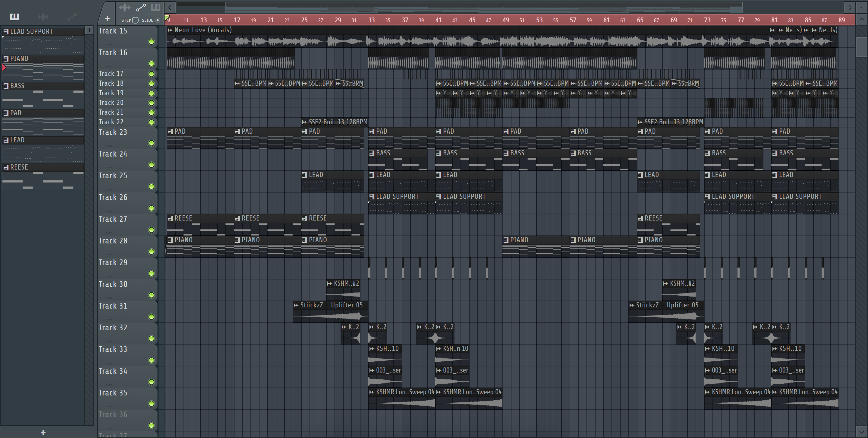Add new item with picker panel plus
The height and width of the screenshot is (438, 868).
(x=43, y=432)
